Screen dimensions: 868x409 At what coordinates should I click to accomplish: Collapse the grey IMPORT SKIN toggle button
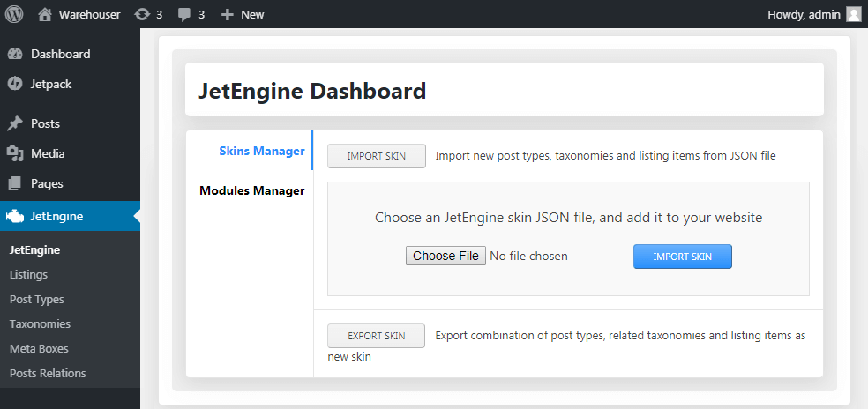(377, 156)
